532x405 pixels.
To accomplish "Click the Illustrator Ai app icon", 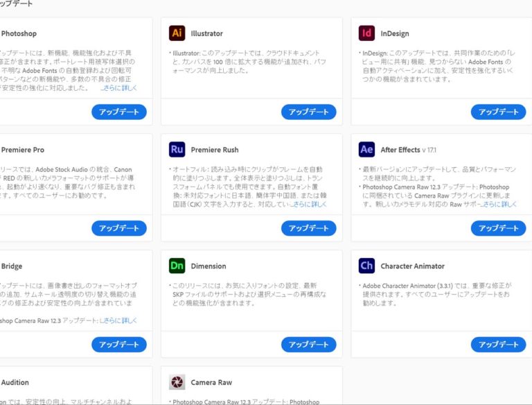I will point(177,33).
